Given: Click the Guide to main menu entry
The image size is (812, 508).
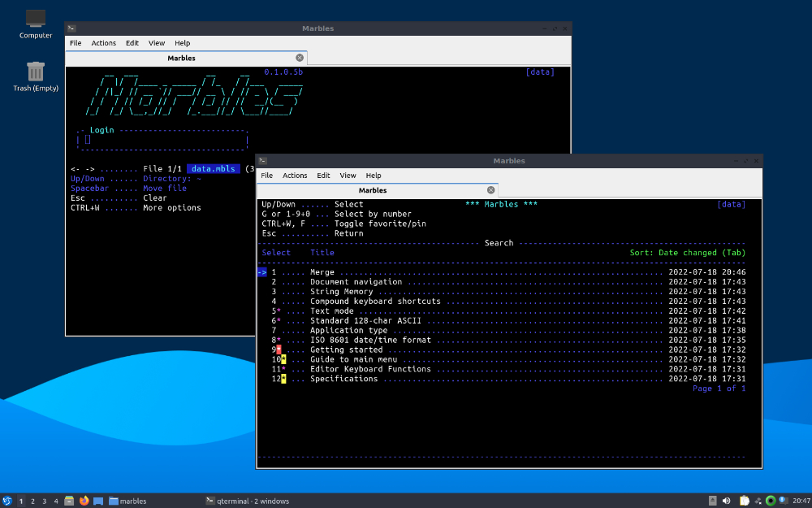Looking at the screenshot, I should 354,359.
